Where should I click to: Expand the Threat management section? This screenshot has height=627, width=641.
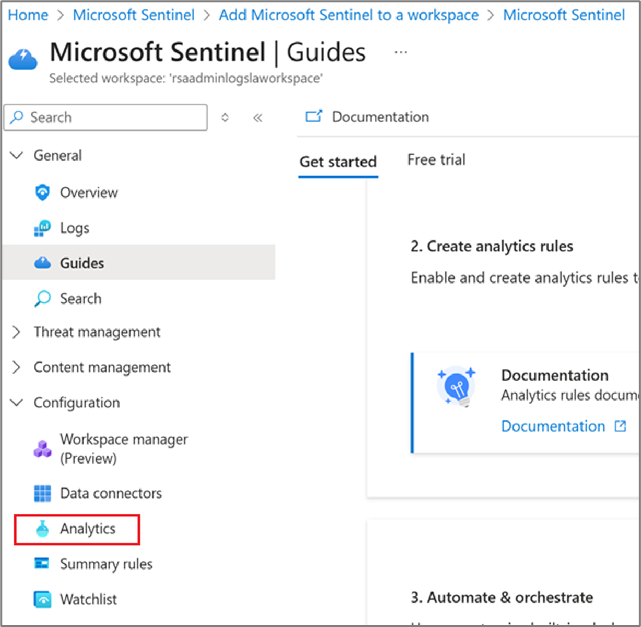click(16, 332)
